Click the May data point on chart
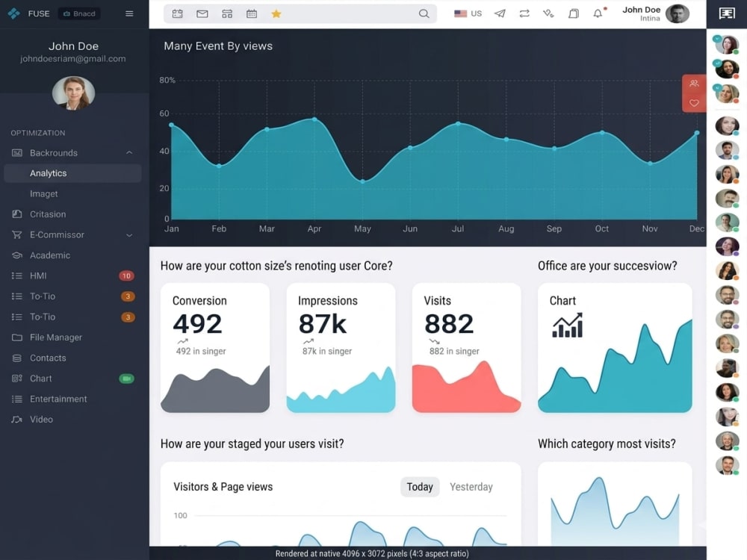Screen dimensions: 747x560 [362, 181]
